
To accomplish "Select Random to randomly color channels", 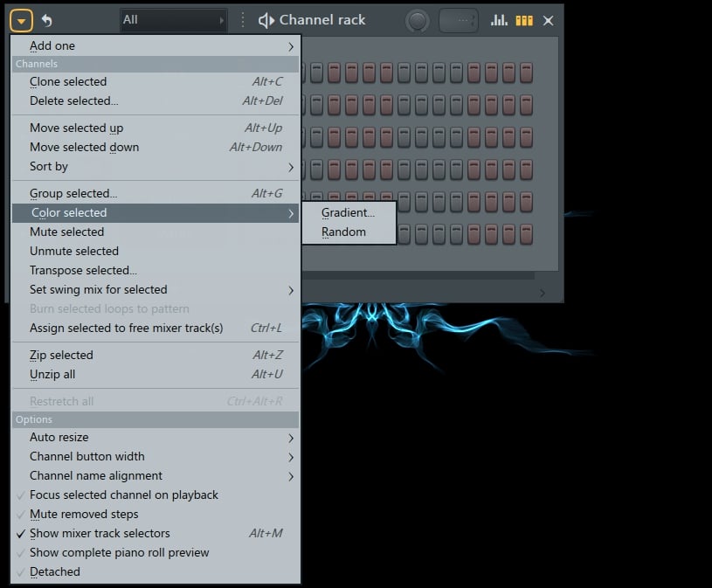I will [344, 232].
